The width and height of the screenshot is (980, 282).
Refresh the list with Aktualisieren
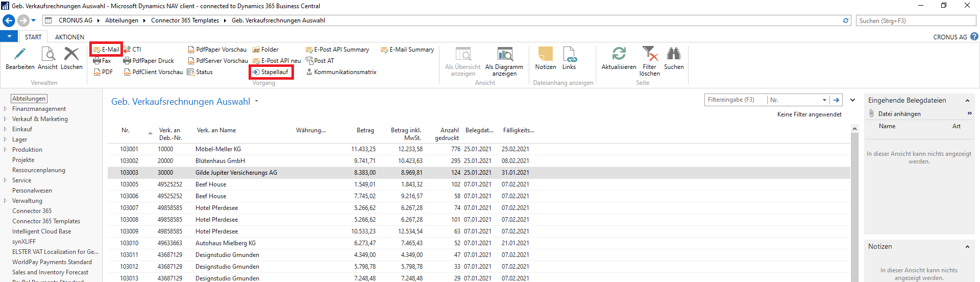click(619, 54)
